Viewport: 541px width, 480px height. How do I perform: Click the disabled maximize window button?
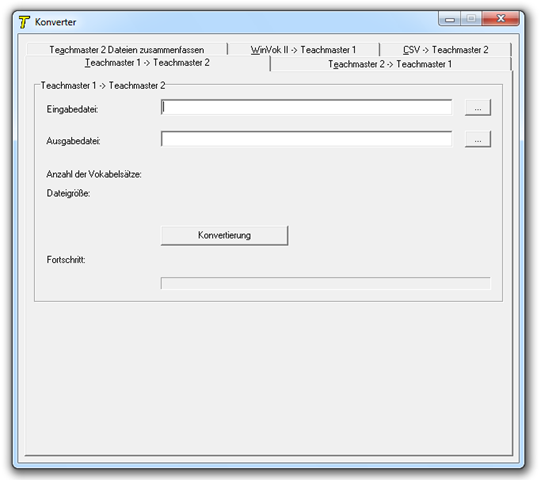coord(471,19)
